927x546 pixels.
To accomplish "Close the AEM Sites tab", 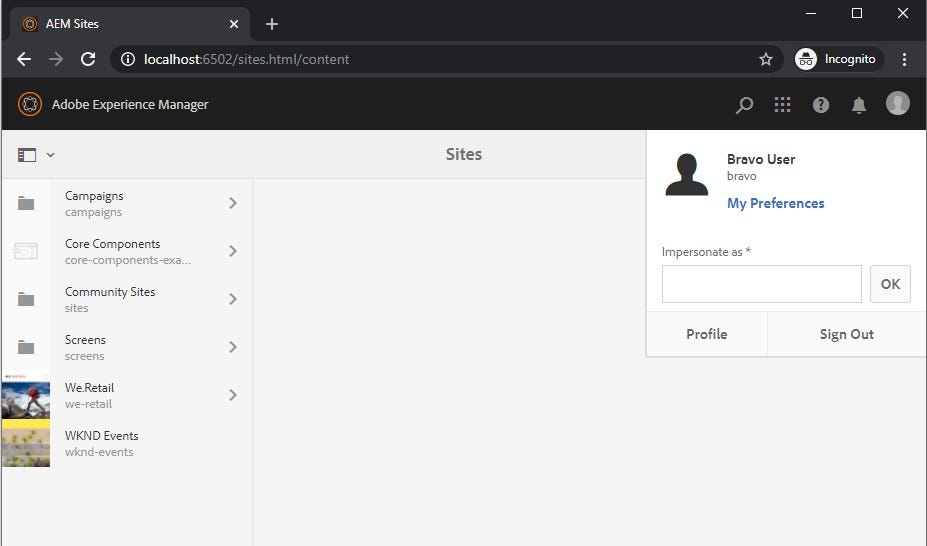I will [234, 24].
